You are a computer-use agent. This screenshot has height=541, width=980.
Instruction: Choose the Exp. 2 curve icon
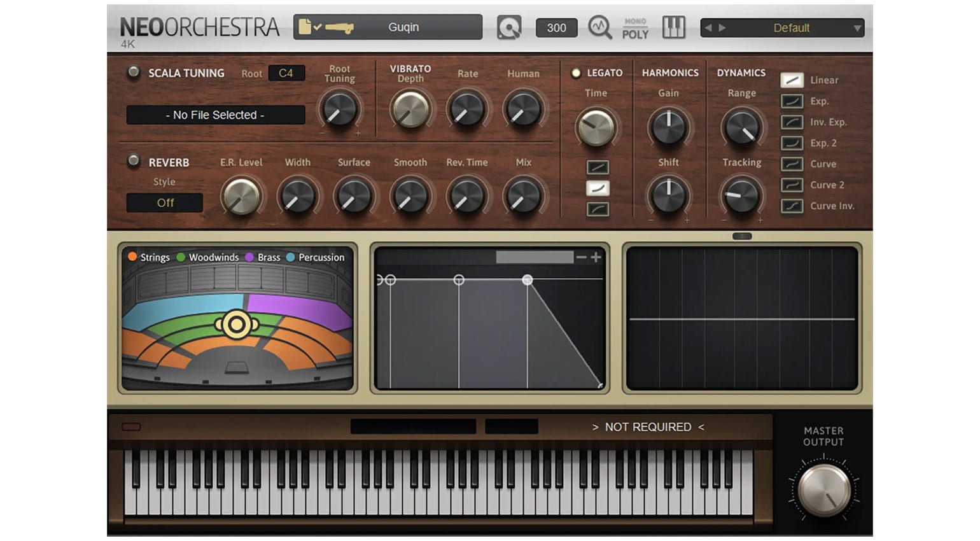point(792,143)
